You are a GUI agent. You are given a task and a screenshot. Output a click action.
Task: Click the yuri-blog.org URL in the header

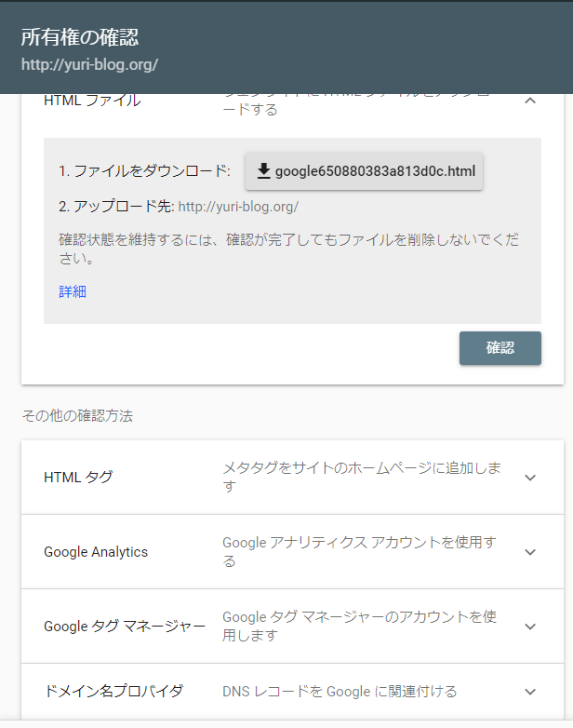pyautogui.click(x=89, y=64)
